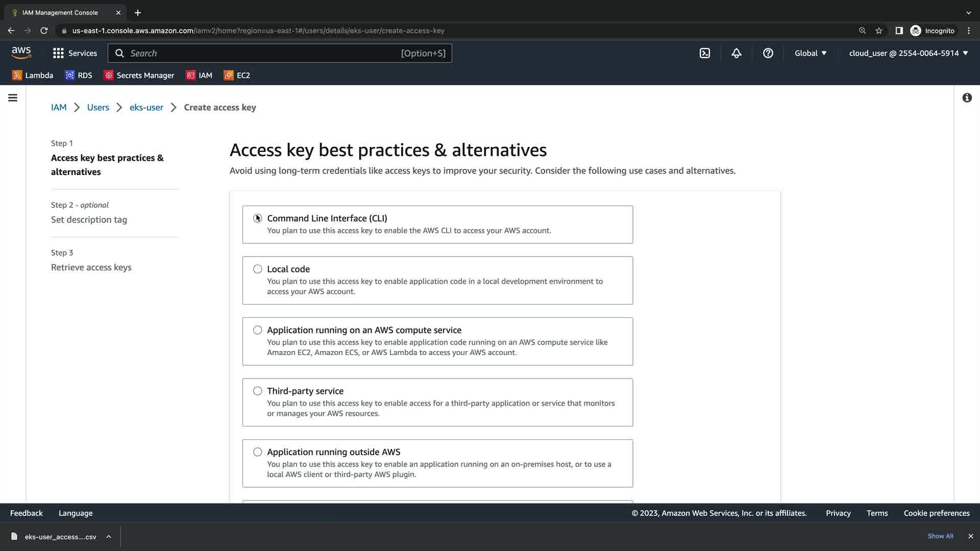Click Show All downloads
This screenshot has width=980, height=551.
pyautogui.click(x=940, y=536)
